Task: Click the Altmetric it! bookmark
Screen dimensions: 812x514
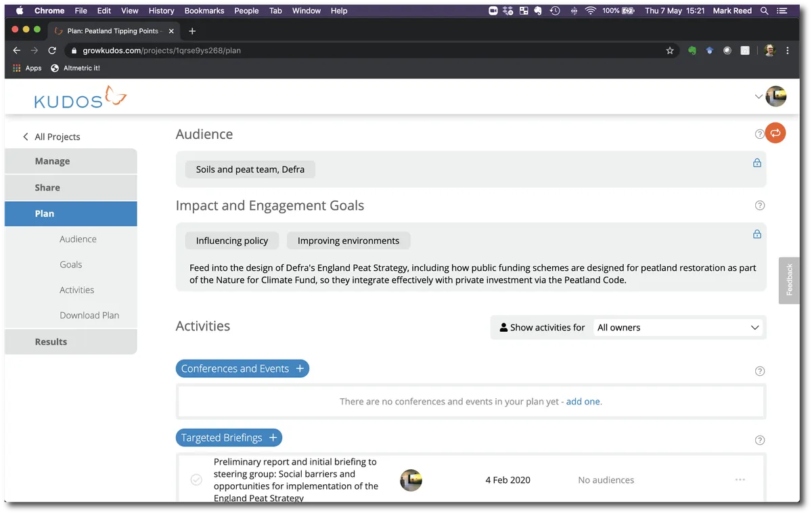Action: [76, 68]
